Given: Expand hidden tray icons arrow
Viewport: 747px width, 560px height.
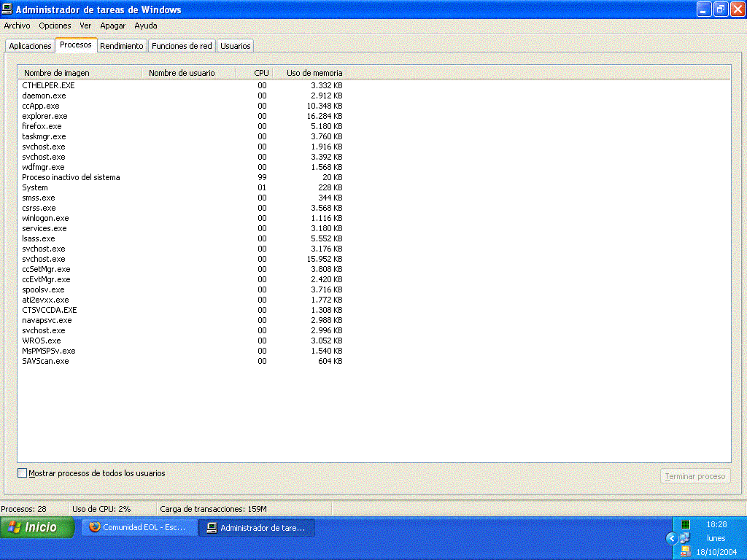Looking at the screenshot, I should [672, 539].
